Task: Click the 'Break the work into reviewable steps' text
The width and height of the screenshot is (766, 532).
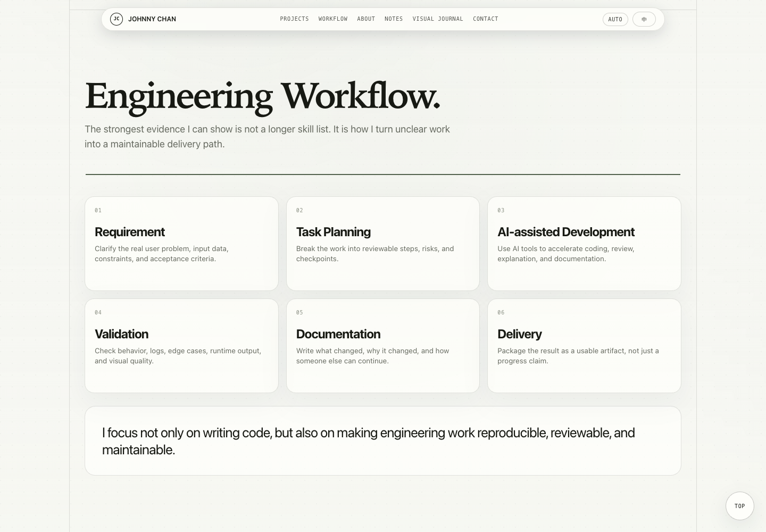Action: pos(375,254)
